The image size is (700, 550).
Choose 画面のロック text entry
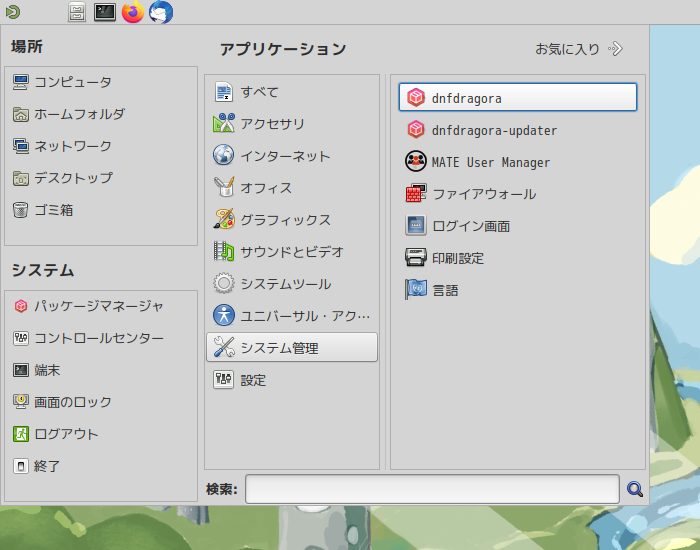pos(73,402)
